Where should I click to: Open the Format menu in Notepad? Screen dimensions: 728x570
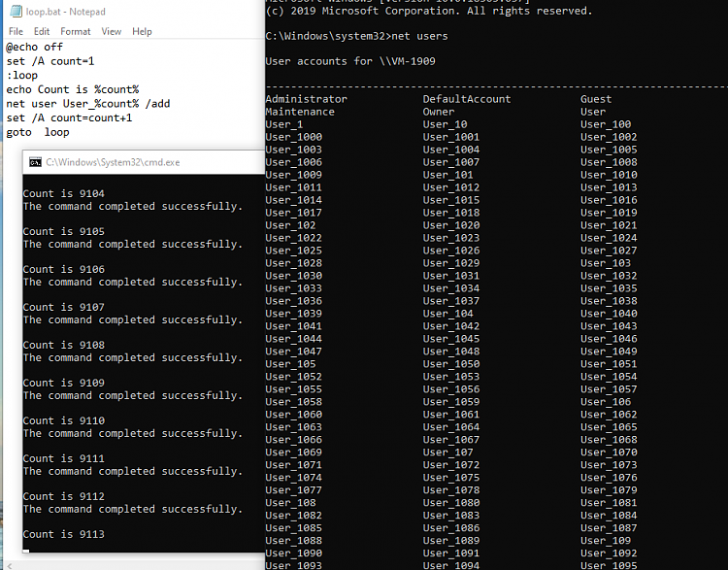click(75, 31)
